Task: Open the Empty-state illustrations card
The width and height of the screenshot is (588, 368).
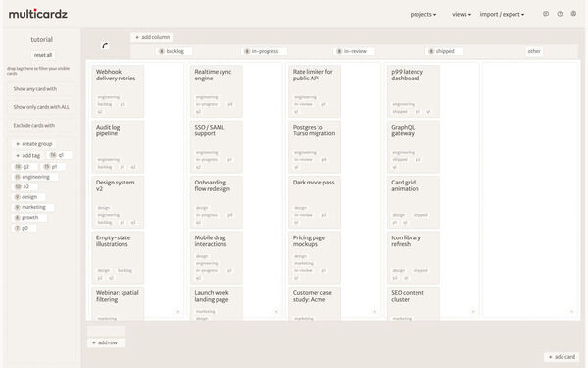Action: 118,257
